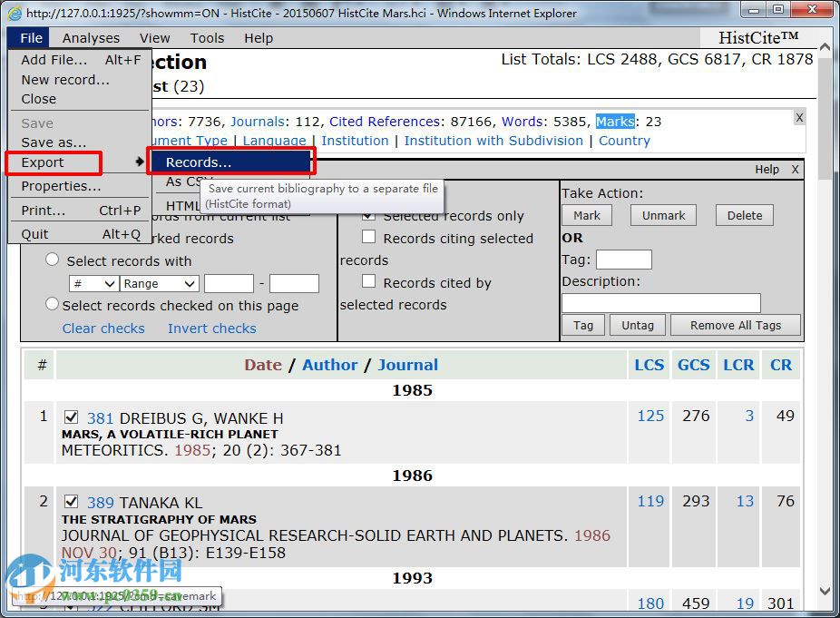This screenshot has height=618, width=840.
Task: Open the # field dropdown
Action: (x=93, y=284)
